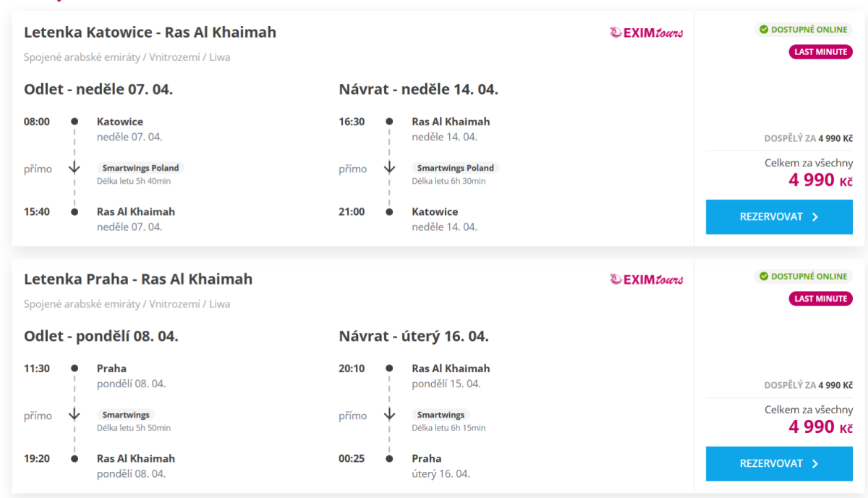Viewport: 868px width, 498px height.
Task: Click down arrow under Katowice departure
Action: point(75,168)
